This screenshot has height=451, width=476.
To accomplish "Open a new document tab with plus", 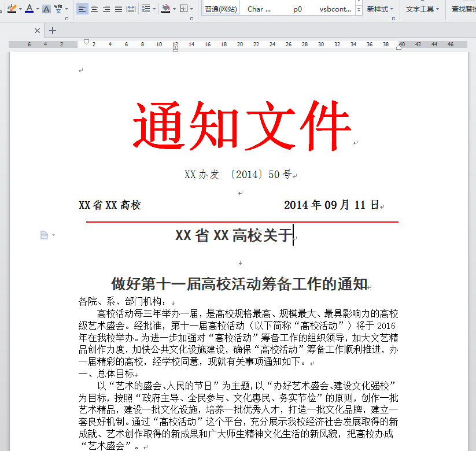I will coord(53,31).
